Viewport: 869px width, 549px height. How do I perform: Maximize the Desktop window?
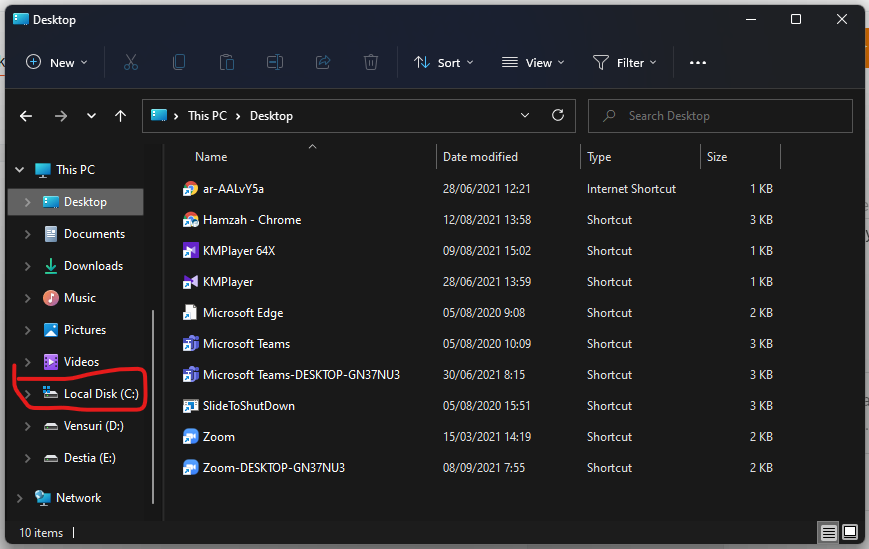coord(796,19)
